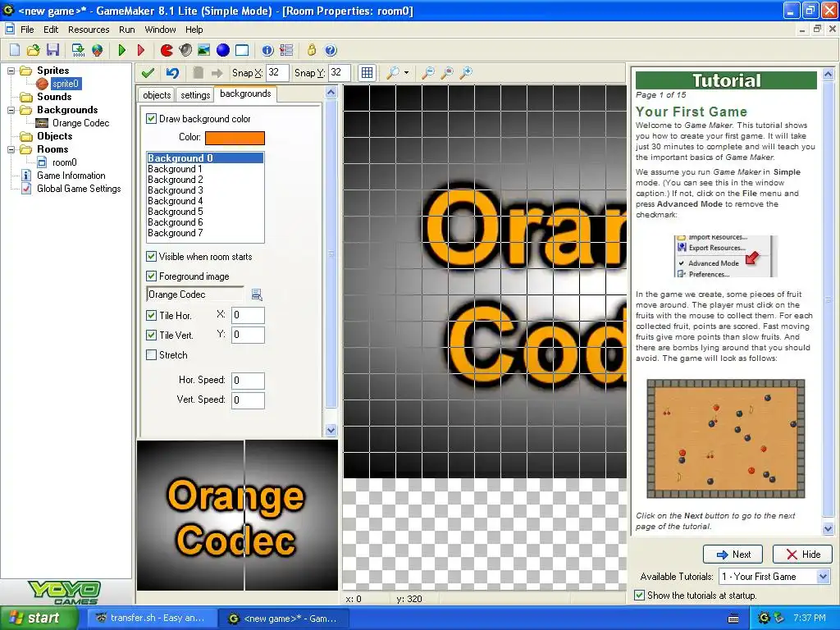Screen dimensions: 840x630
Task: Click the magnifier view options icon
Action: 393,73
